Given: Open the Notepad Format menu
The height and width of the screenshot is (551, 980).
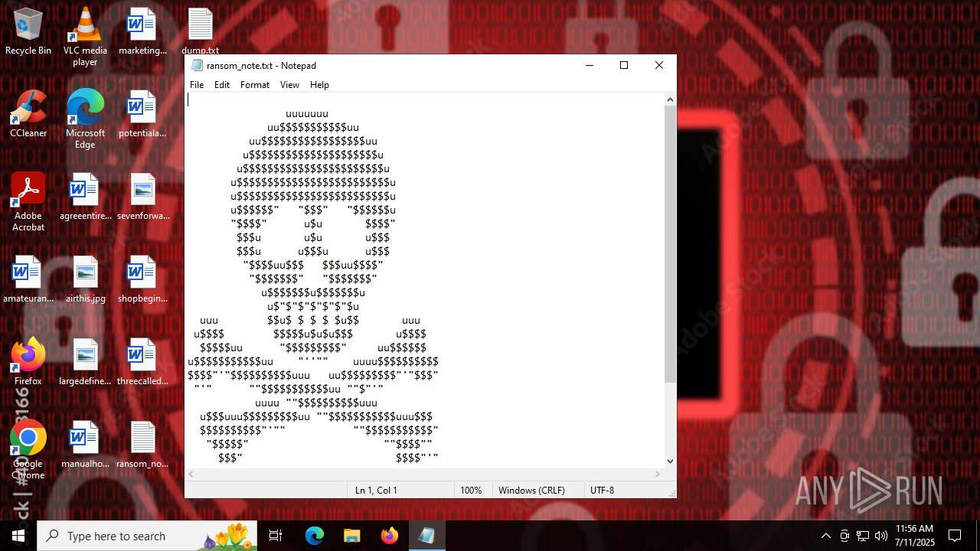Looking at the screenshot, I should [x=255, y=85].
